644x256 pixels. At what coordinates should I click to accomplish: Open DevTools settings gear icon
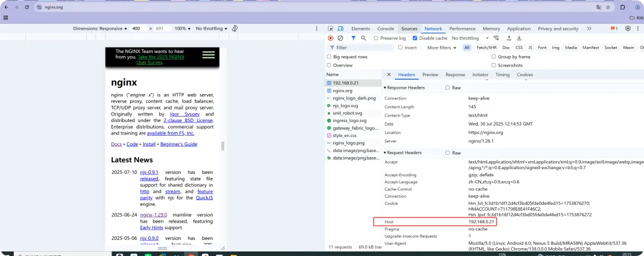tap(628, 29)
